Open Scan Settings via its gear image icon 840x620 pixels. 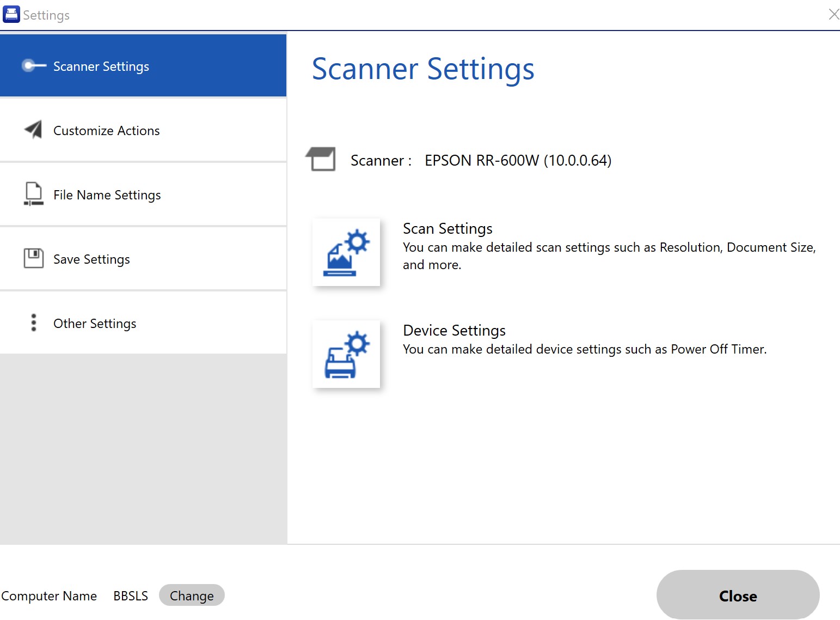click(346, 252)
